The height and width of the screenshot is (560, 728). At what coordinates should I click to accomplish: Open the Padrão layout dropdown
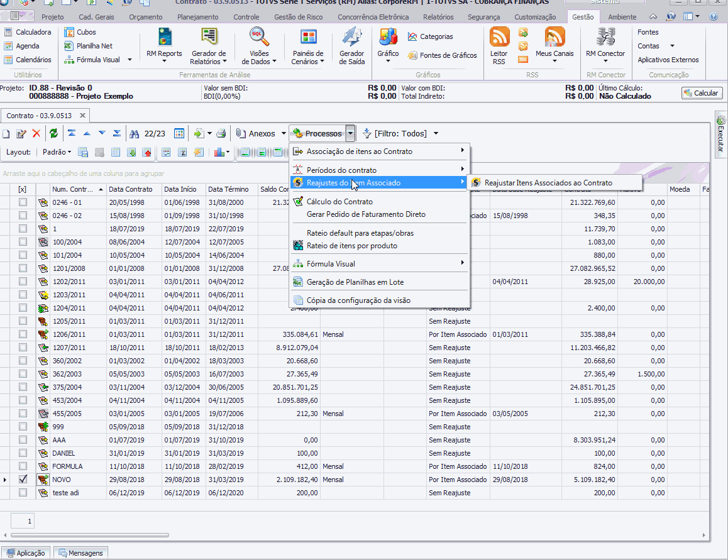[x=57, y=152]
